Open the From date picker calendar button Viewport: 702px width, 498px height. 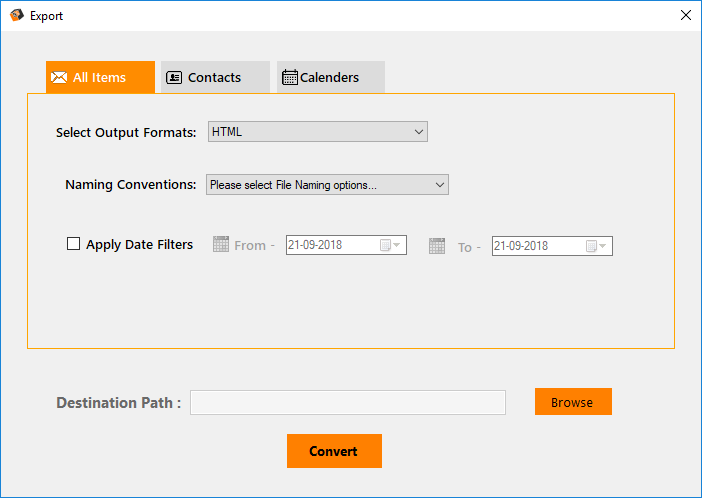(390, 246)
